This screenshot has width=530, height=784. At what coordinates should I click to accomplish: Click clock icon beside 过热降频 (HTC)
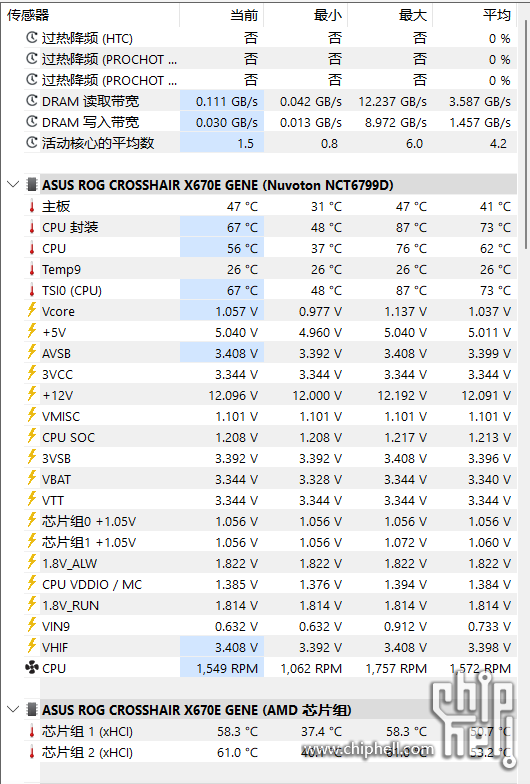pos(32,38)
